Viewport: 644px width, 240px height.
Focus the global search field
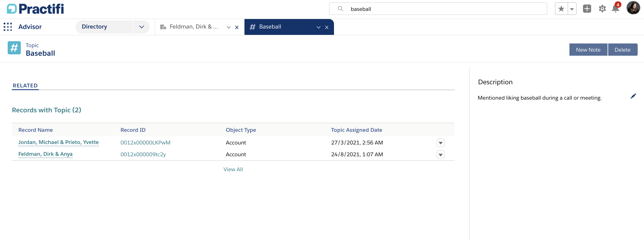[438, 9]
